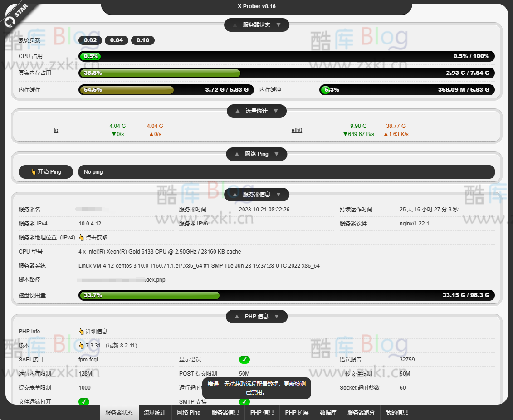Click the up arrow beside 网络 Ping header

coord(237,154)
